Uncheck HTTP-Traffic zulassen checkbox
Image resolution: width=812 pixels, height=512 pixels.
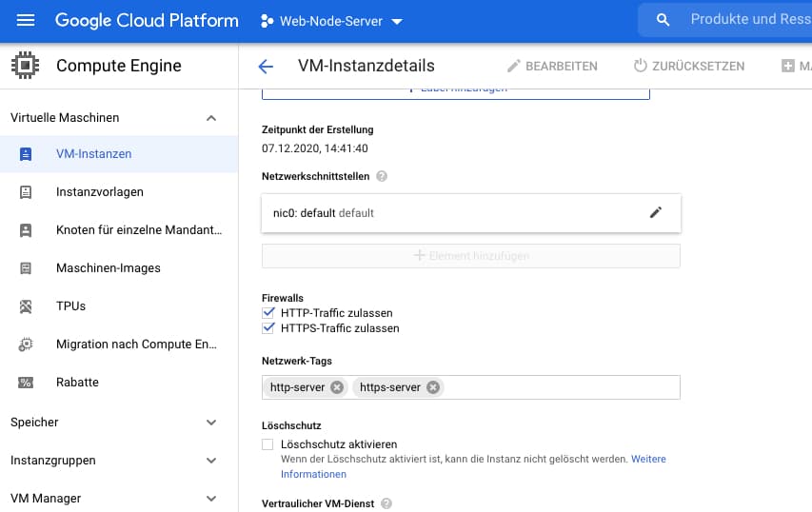pos(267,312)
